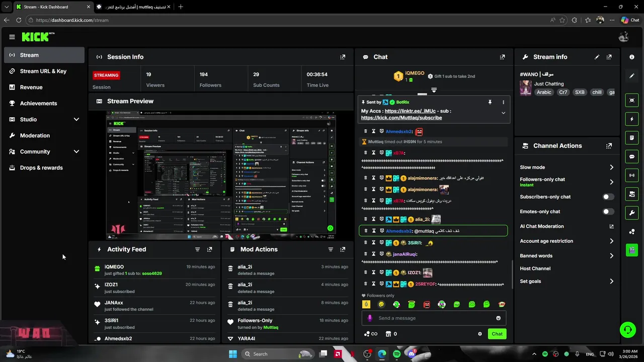Edit stream info with the pencil icon in Stream info header
644x362 pixels.
pos(597,57)
